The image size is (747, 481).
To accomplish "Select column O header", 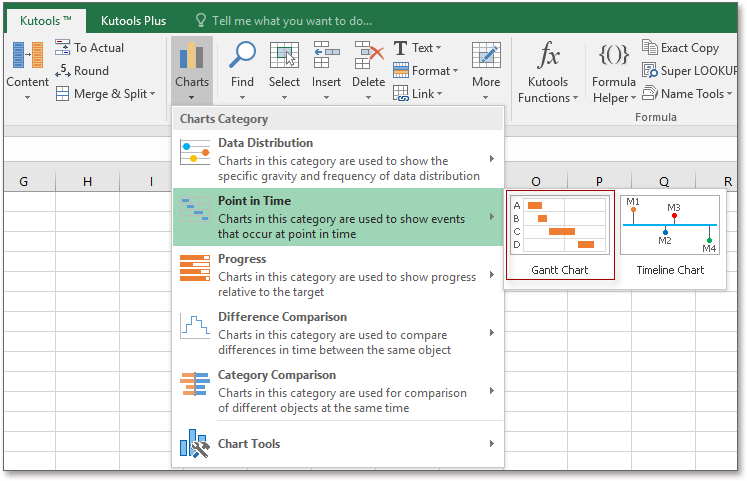I will click(x=536, y=181).
